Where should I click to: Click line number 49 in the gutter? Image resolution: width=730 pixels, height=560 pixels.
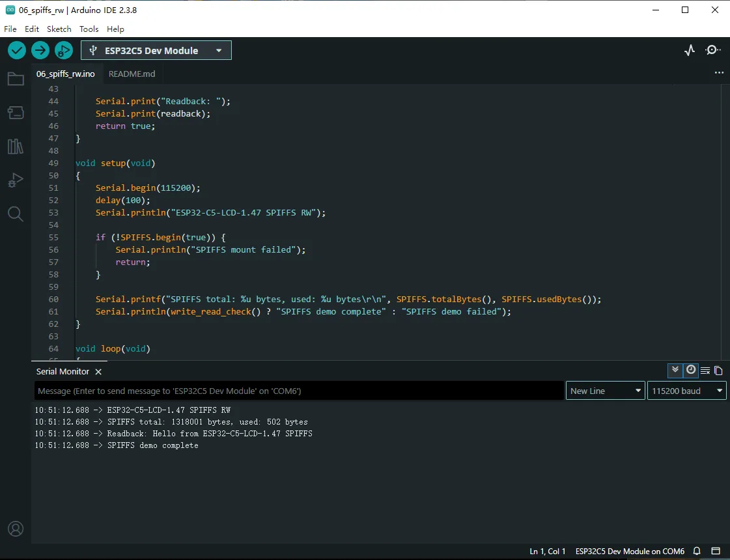[x=53, y=163]
